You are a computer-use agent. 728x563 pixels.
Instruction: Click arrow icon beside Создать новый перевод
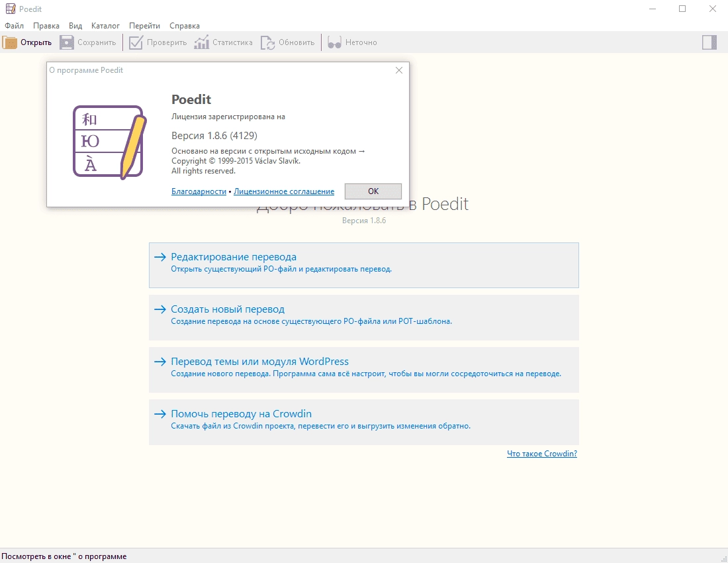pos(160,309)
